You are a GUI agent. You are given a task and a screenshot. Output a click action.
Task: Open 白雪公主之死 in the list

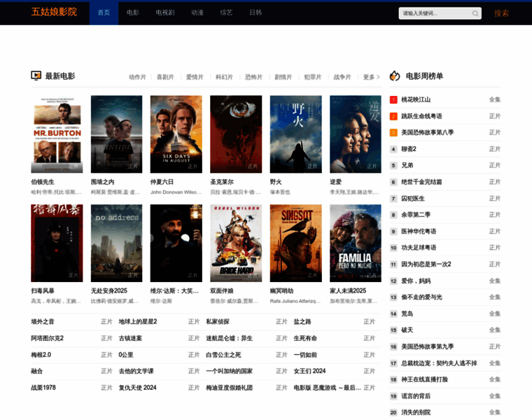point(223,355)
